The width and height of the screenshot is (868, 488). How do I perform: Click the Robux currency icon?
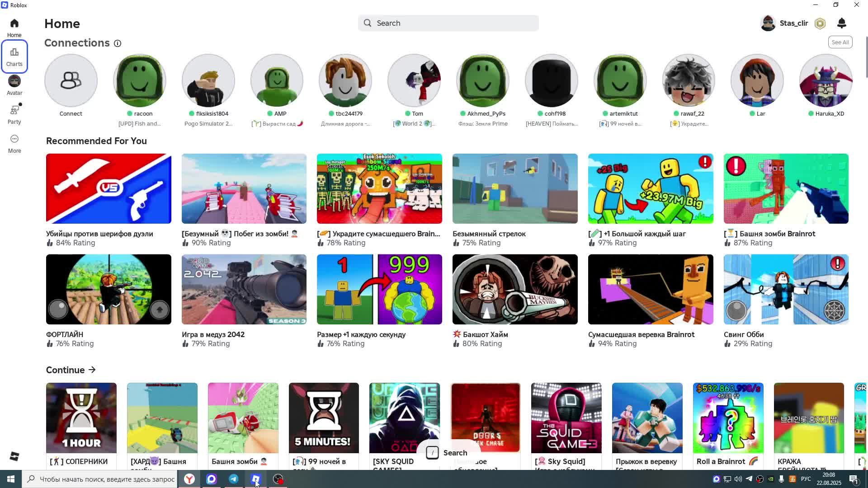tap(820, 23)
